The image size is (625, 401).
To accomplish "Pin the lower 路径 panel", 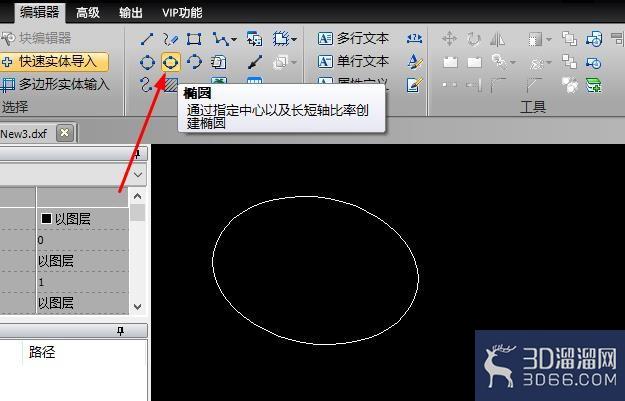I will [120, 331].
